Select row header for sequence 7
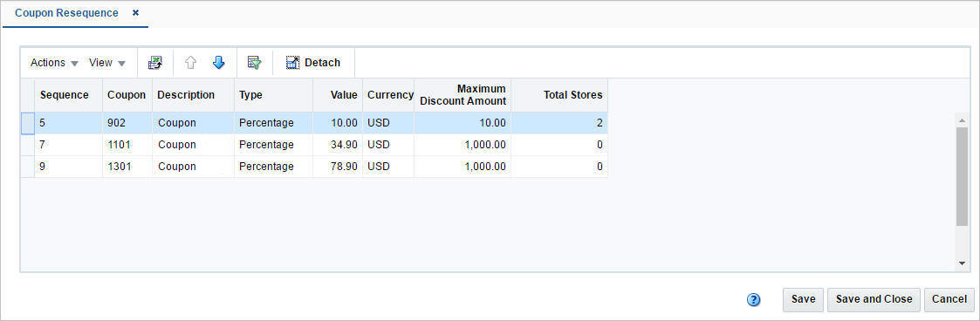This screenshot has height=321, width=980. [28, 145]
